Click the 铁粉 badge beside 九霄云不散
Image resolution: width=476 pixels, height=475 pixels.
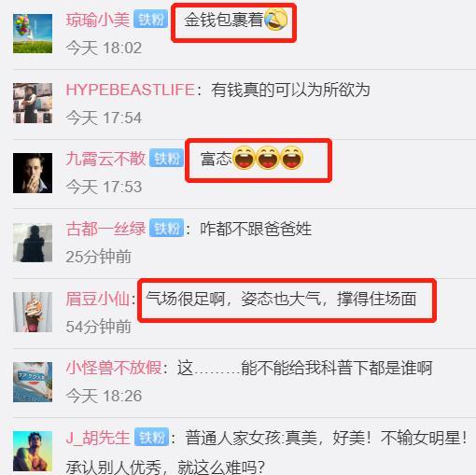[166, 159]
